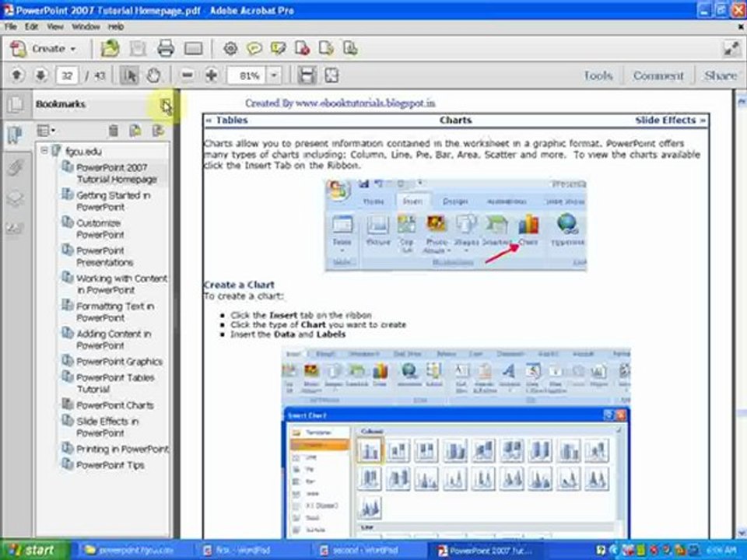
Task: Show the Attachments paperclip panel
Action: pos(16,168)
